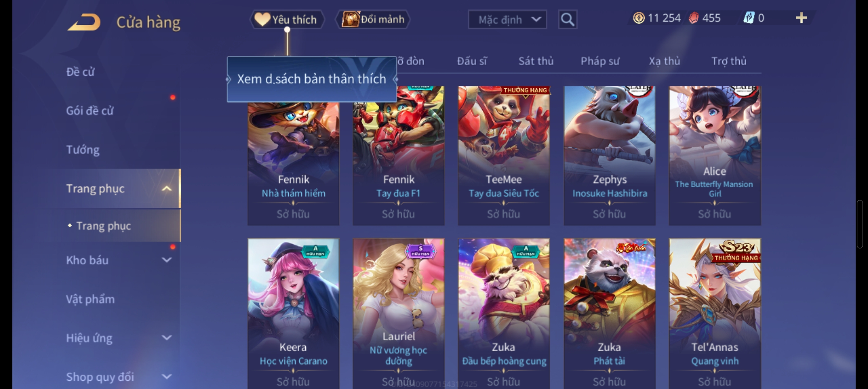
Task: Switch to the Pháp sư tab
Action: tap(600, 61)
